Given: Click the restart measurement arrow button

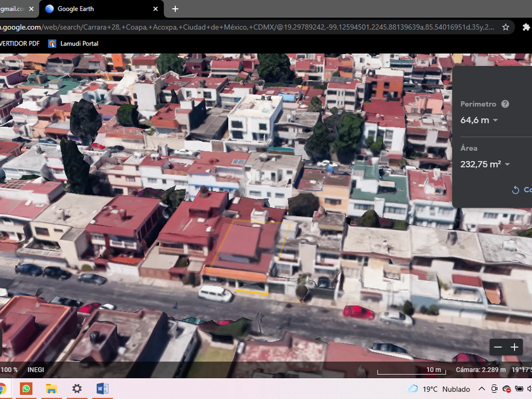Looking at the screenshot, I should click(516, 189).
